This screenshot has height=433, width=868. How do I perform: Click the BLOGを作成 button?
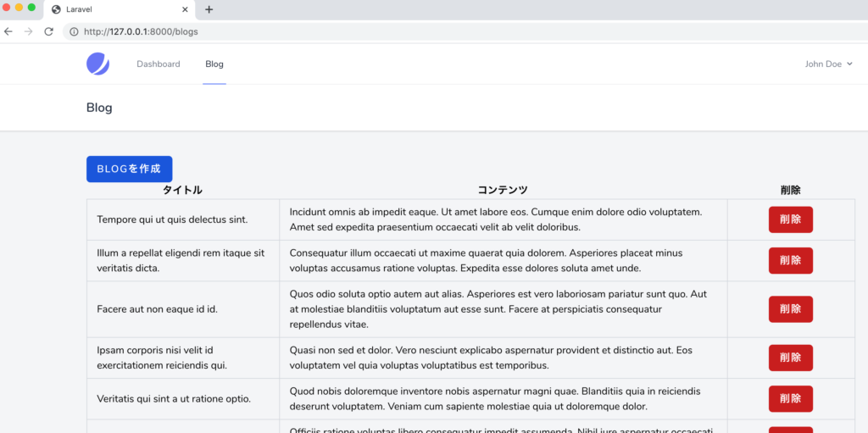[130, 169]
